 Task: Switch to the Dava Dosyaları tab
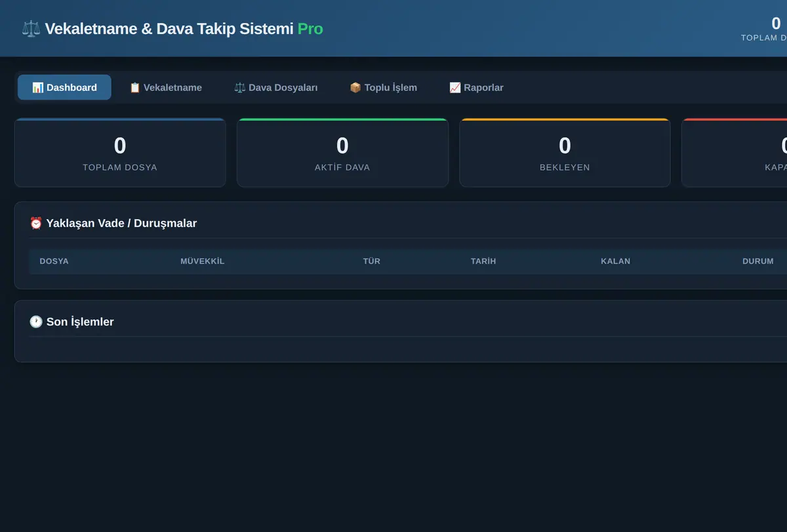click(x=275, y=87)
